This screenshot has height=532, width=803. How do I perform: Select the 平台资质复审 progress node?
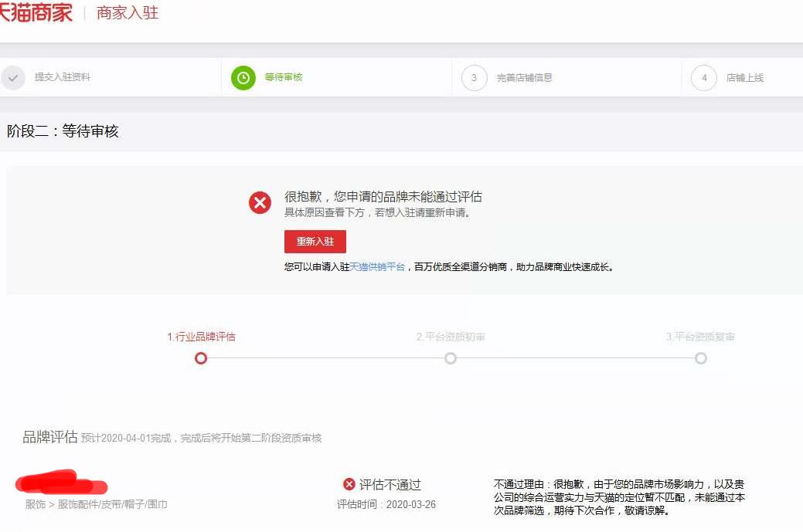pyautogui.click(x=701, y=358)
